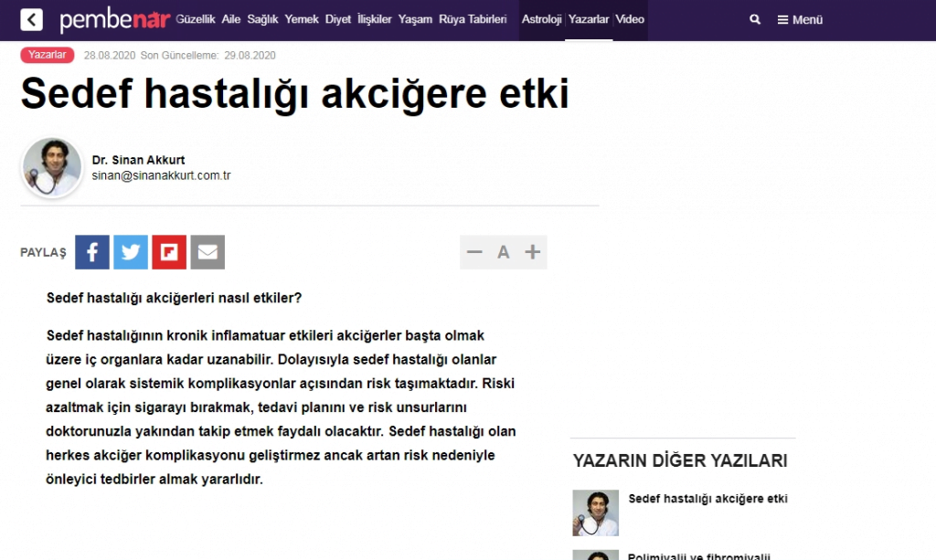Screen dimensions: 936x560
Task: Click Dr. Sinan Akkurt author photo
Action: pos(52,167)
